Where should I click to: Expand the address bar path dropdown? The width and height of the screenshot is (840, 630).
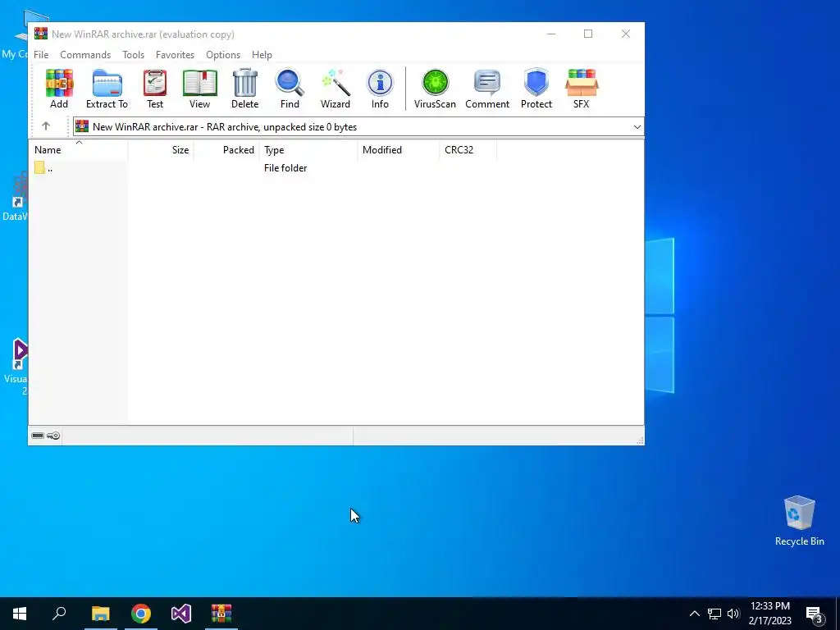pyautogui.click(x=637, y=127)
